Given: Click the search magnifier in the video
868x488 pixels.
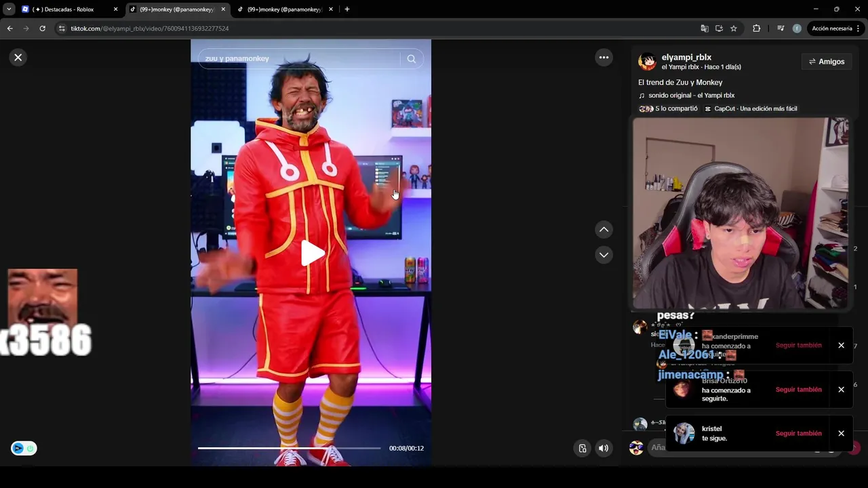Looking at the screenshot, I should pyautogui.click(x=411, y=59).
